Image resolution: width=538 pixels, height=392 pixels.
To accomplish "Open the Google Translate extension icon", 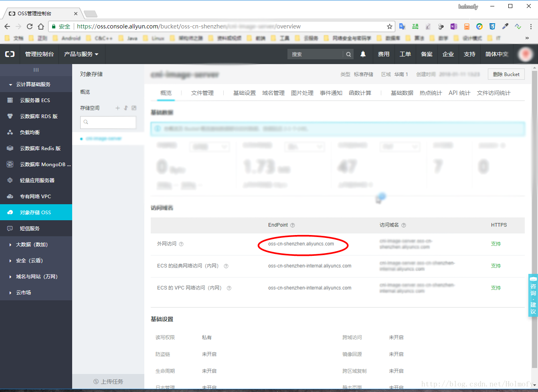I will point(402,26).
